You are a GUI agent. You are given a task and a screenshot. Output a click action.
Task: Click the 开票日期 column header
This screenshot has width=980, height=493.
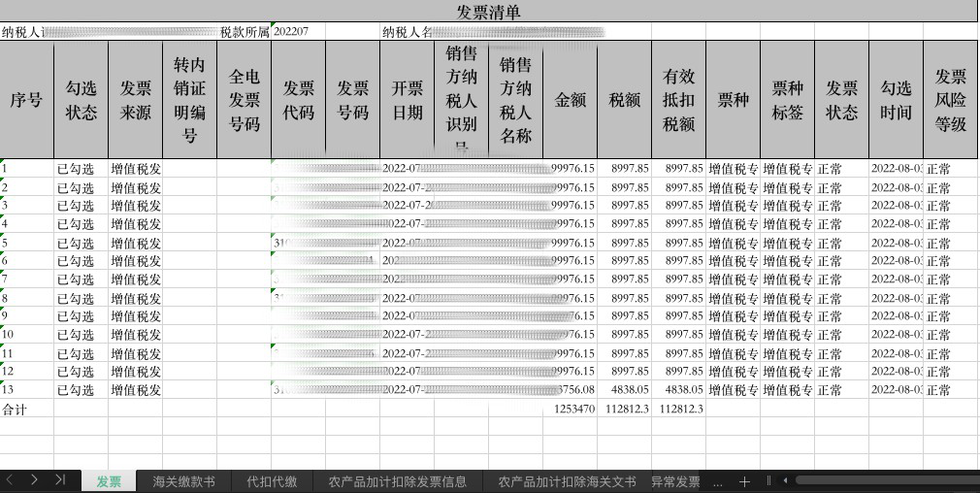pyautogui.click(x=408, y=100)
